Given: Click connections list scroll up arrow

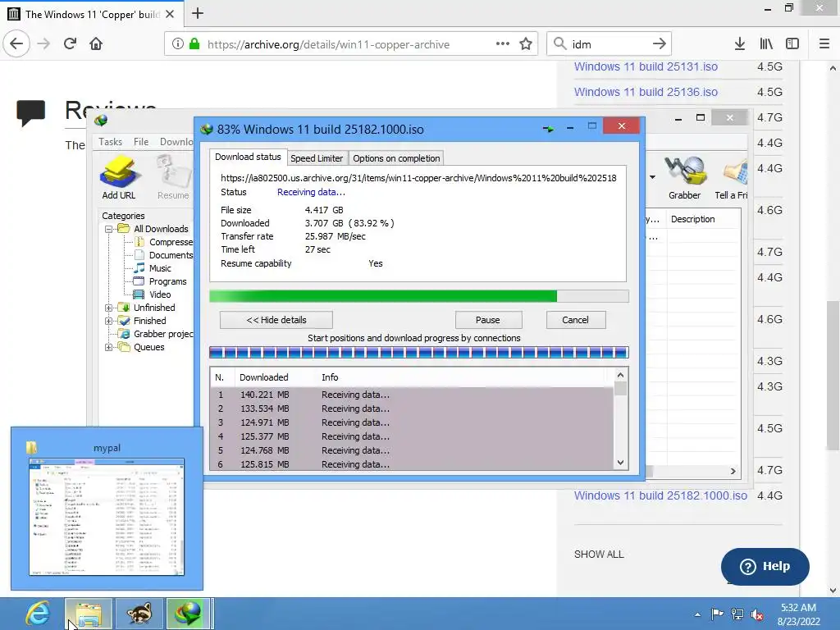Looking at the screenshot, I should [620, 376].
